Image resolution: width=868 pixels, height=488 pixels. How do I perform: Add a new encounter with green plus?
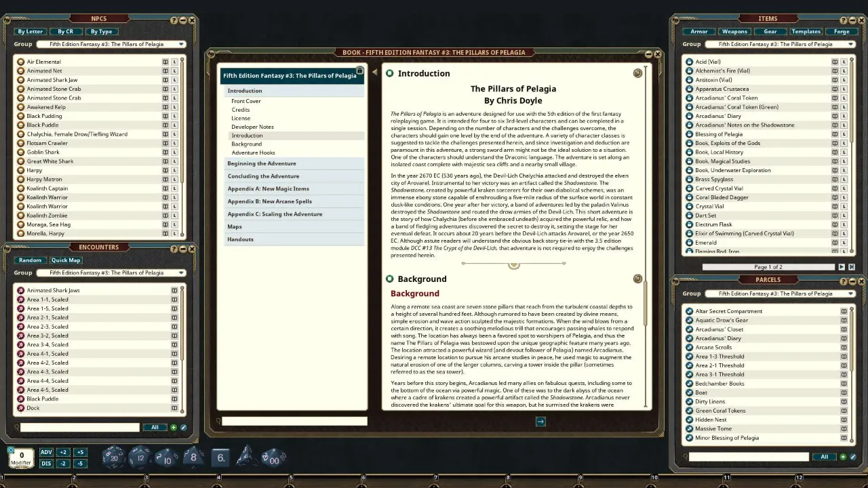(x=174, y=428)
